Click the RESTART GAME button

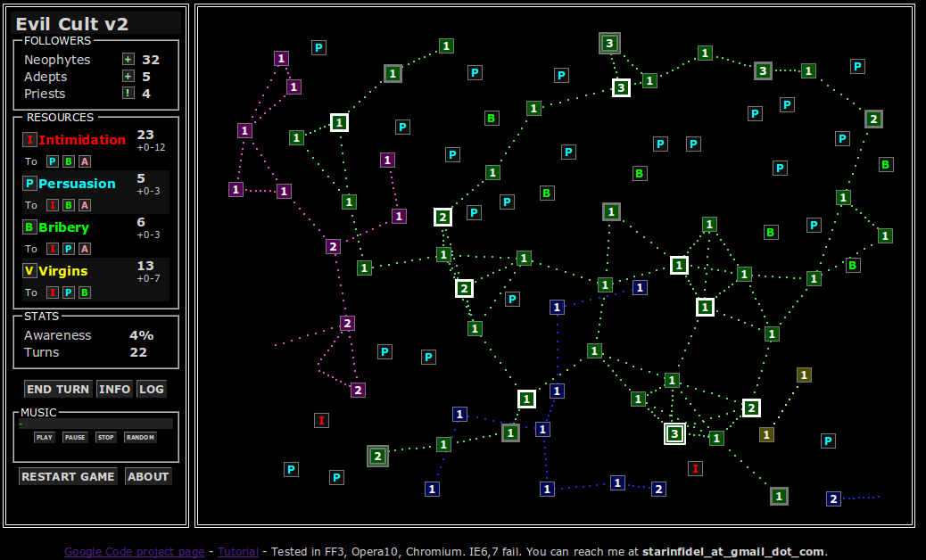(x=69, y=476)
